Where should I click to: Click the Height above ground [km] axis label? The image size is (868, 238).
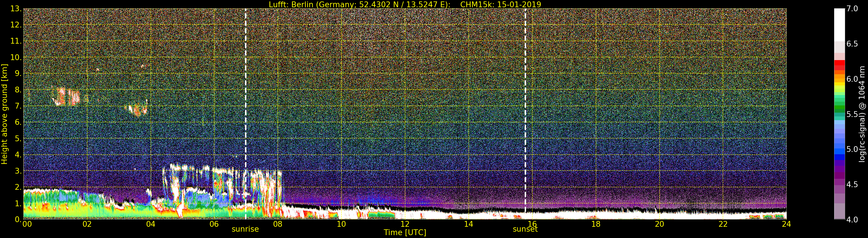point(4,114)
